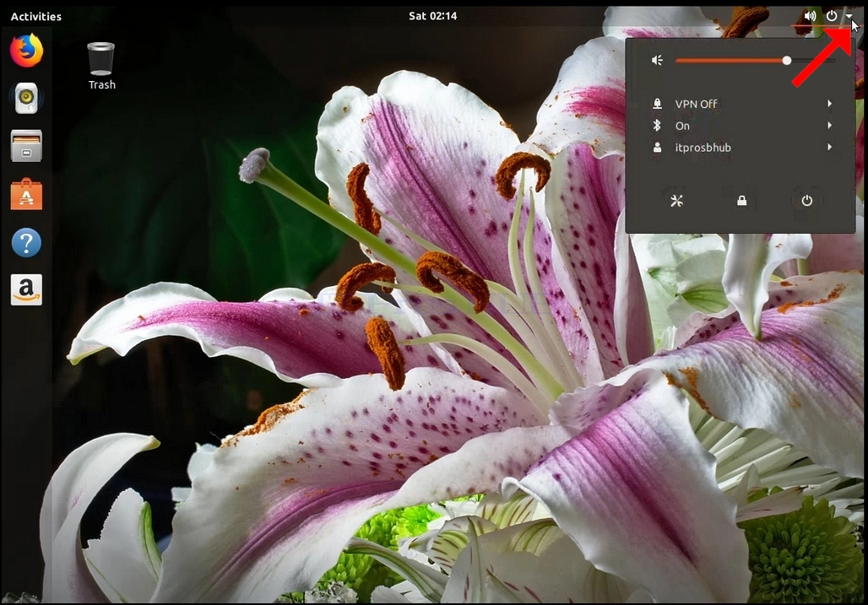The image size is (868, 605).
Task: Open the Activities overview
Action: 36,17
